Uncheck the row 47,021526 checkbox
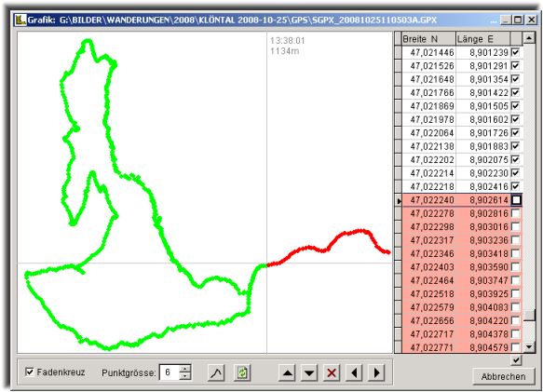 point(516,65)
